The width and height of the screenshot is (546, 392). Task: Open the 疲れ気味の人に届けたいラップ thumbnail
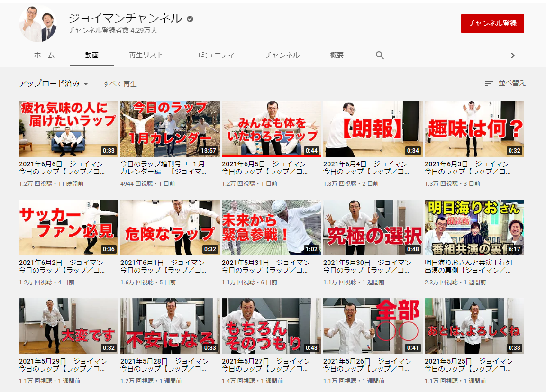point(69,129)
